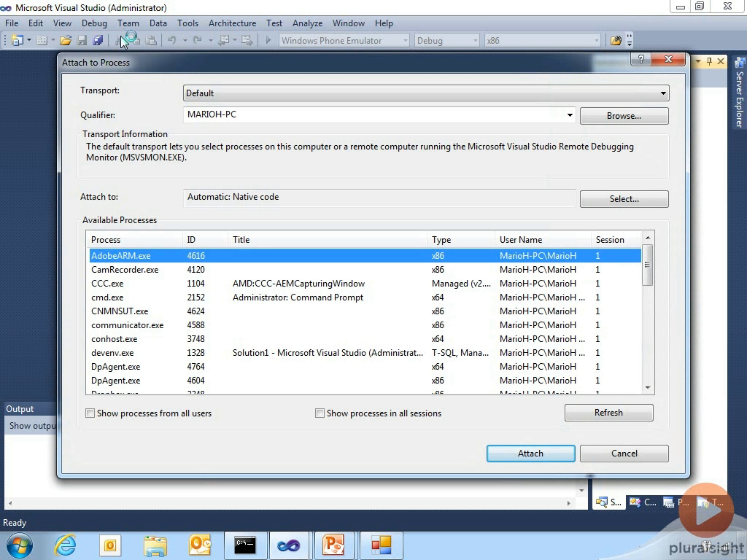Click the Navigate Backward toolbar icon
Viewport: 747px width, 560px height.
point(223,41)
